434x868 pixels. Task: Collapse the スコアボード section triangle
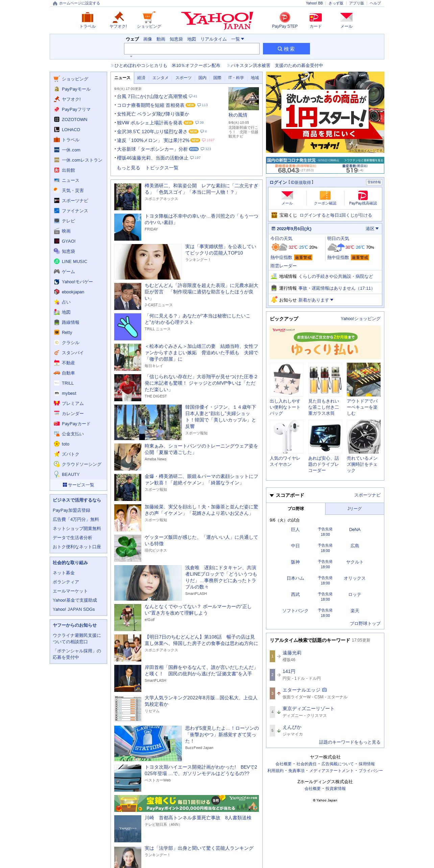click(x=272, y=495)
